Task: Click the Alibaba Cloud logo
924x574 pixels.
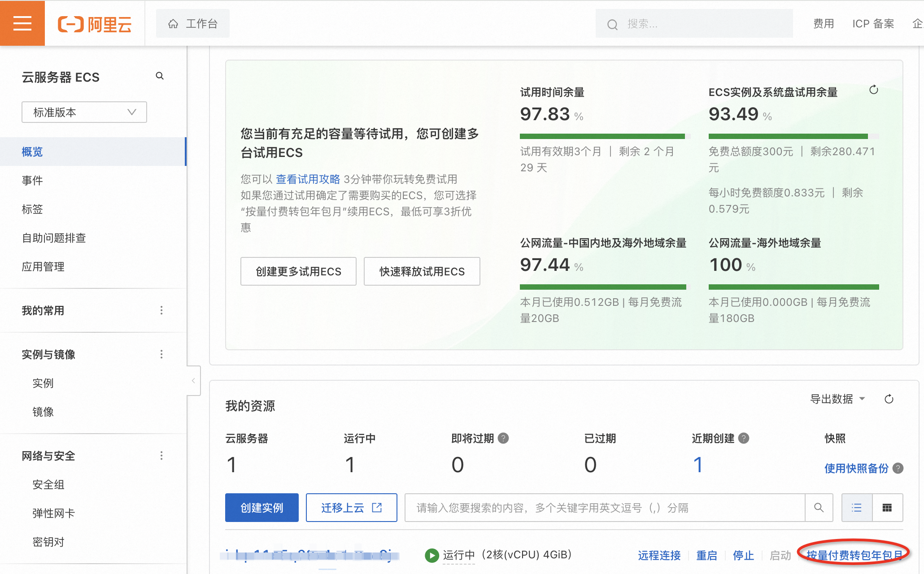Action: tap(95, 24)
